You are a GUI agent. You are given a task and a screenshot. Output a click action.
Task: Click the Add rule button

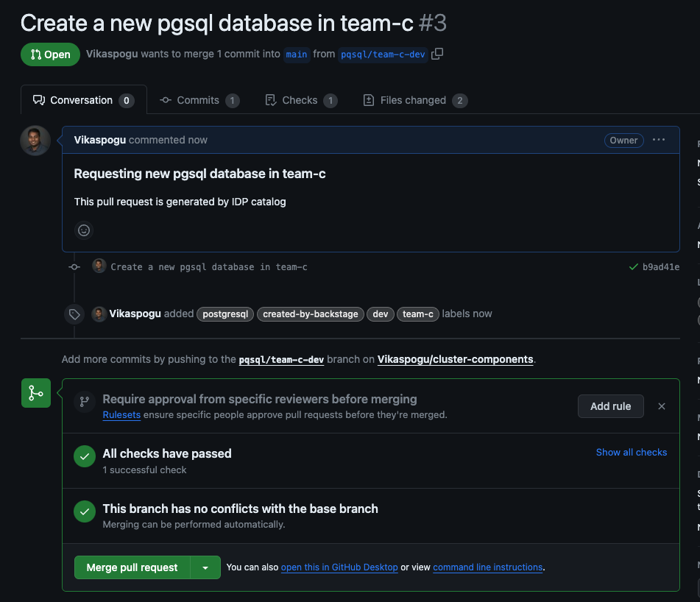coord(611,406)
